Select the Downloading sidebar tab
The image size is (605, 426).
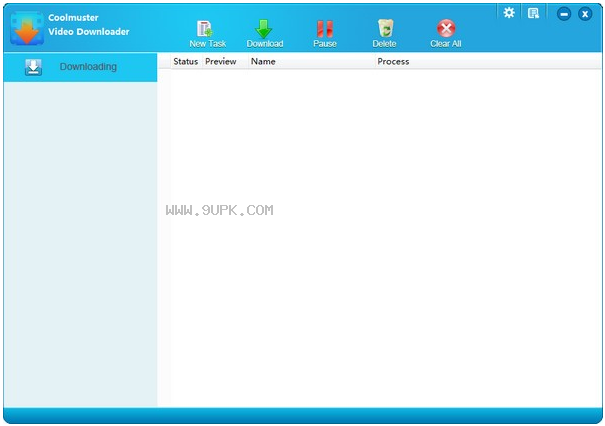(80, 67)
